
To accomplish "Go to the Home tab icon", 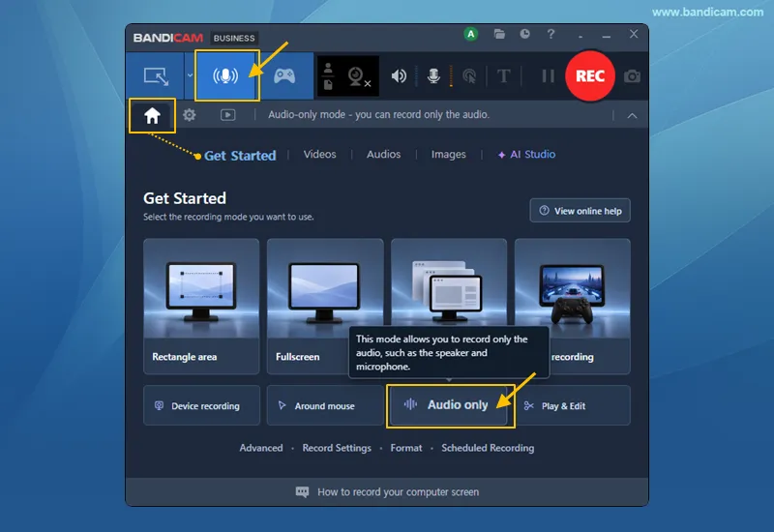I will coord(152,115).
